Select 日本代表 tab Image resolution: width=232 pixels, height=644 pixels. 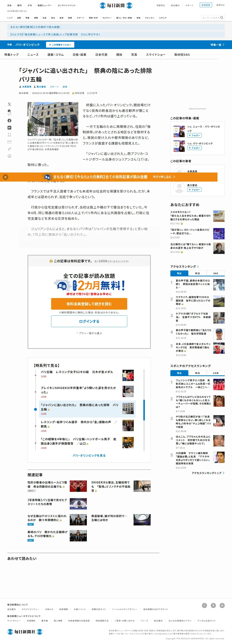pos(101,54)
